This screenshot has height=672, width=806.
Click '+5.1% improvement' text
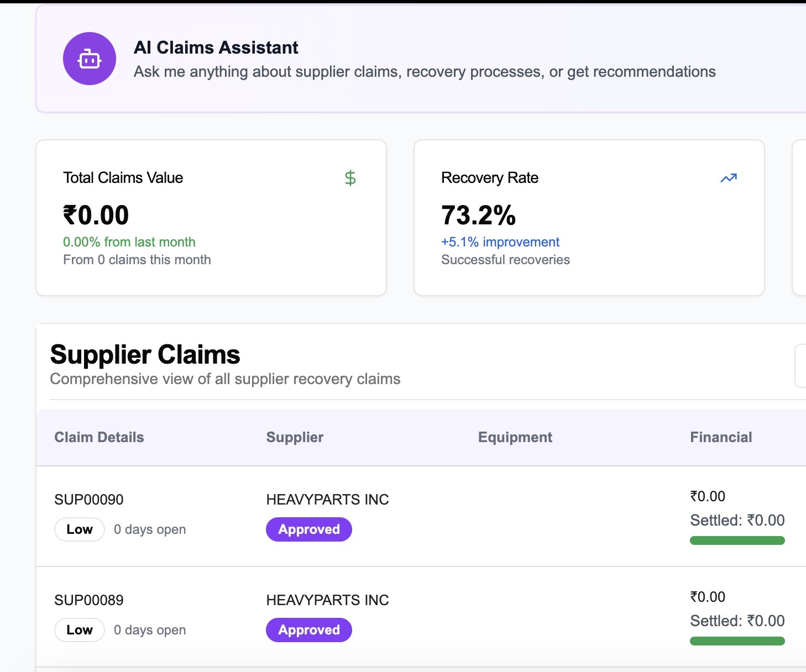pyautogui.click(x=500, y=242)
